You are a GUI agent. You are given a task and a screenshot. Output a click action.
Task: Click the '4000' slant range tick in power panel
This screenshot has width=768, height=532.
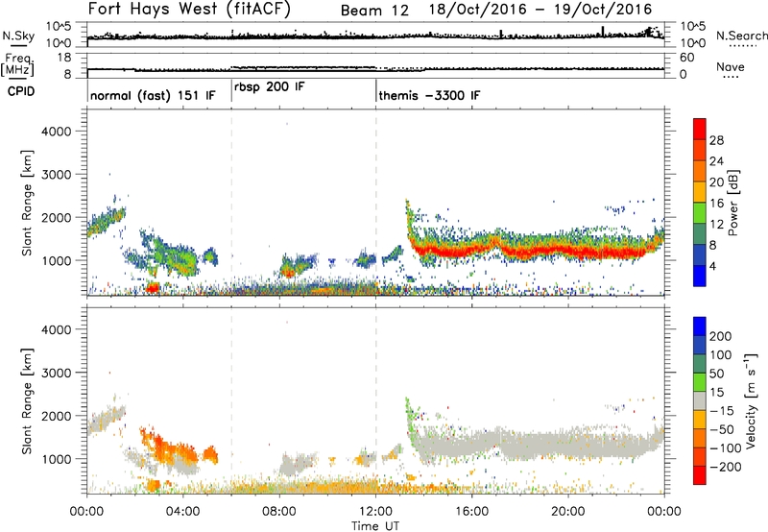click(56, 132)
